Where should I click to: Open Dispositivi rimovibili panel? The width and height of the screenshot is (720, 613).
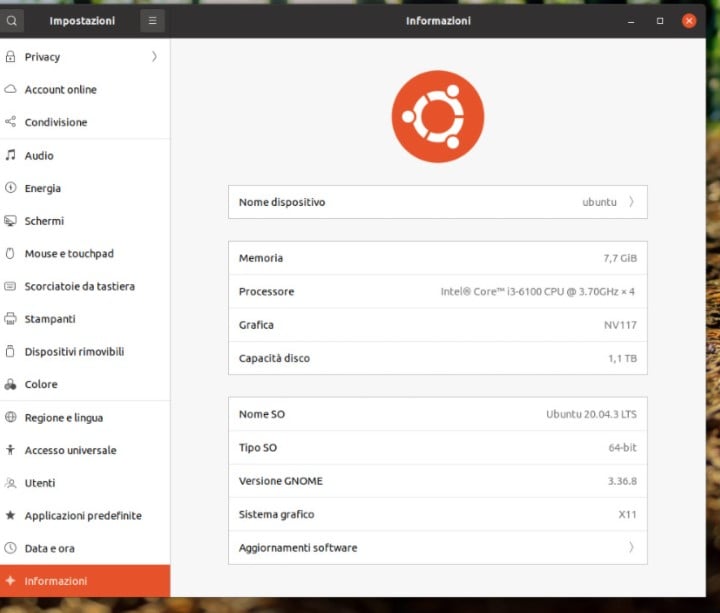(85, 351)
